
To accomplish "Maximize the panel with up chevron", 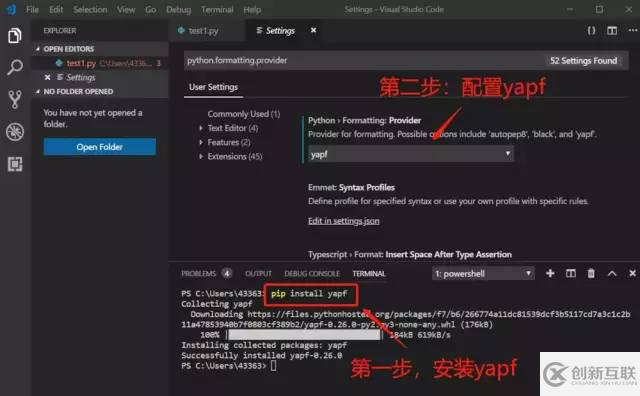I will click(612, 274).
